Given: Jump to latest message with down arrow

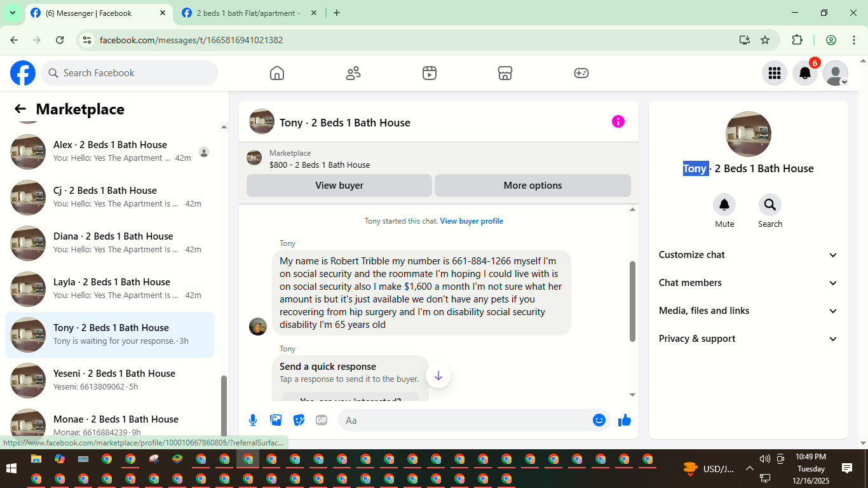Looking at the screenshot, I should (438, 376).
